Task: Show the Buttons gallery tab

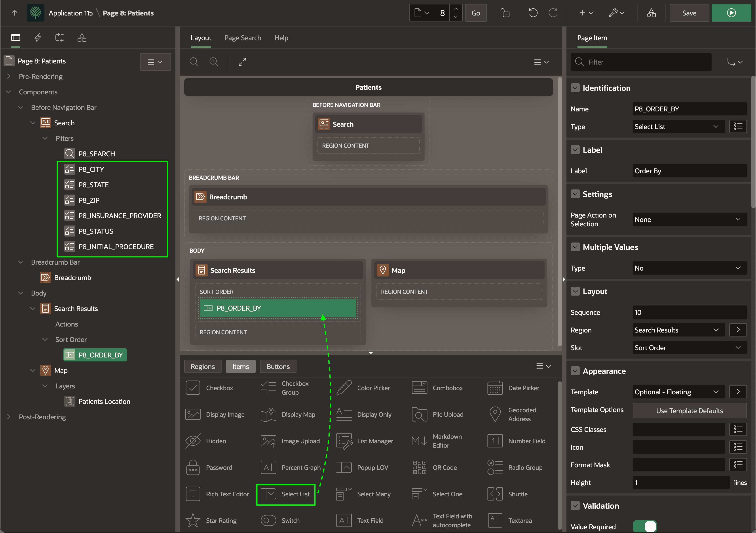Action: [278, 366]
